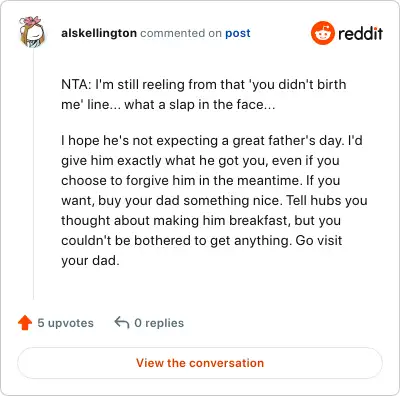Select the '0 replies' label
400x396 pixels.
tap(159, 323)
